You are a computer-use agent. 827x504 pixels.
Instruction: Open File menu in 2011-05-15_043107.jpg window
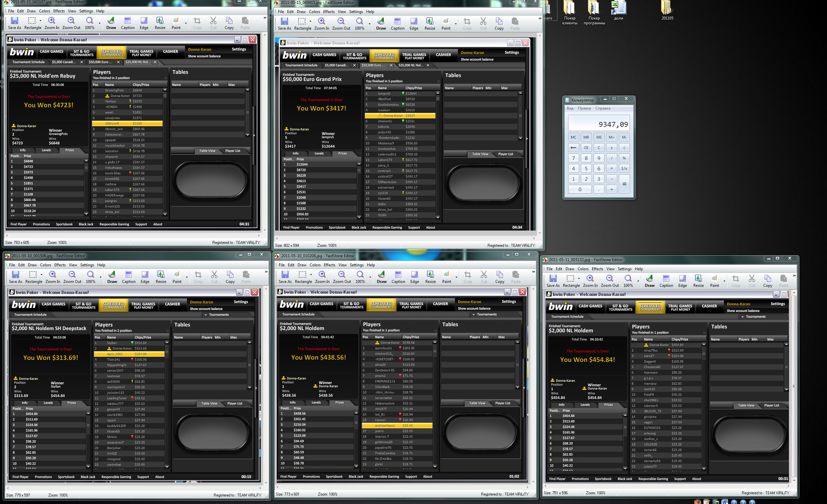[11, 11]
